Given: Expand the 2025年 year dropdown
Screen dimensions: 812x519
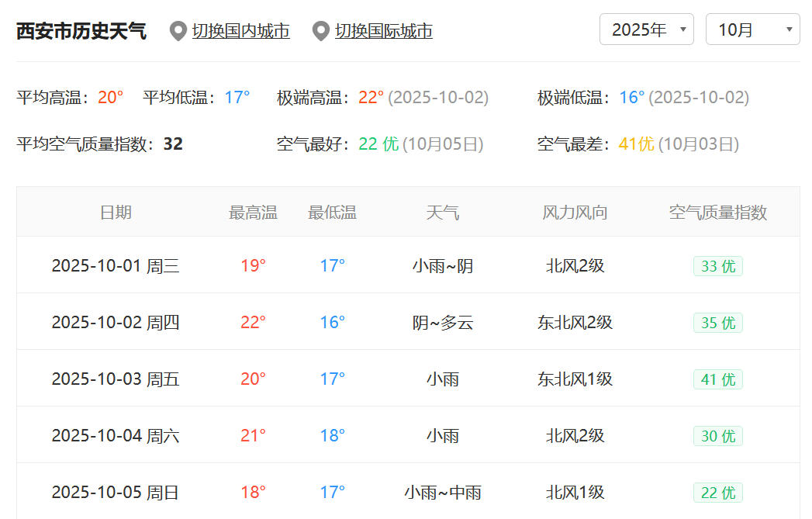Looking at the screenshot, I should pos(646,30).
